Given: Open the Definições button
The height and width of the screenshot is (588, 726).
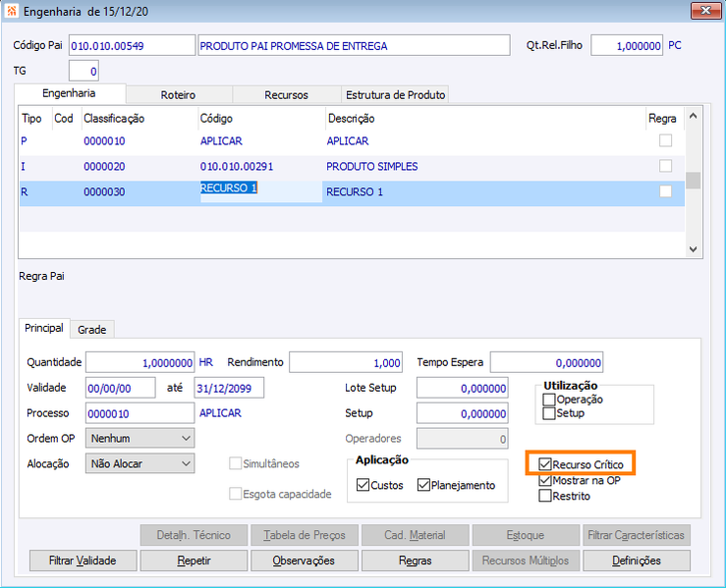Looking at the screenshot, I should point(636,561).
